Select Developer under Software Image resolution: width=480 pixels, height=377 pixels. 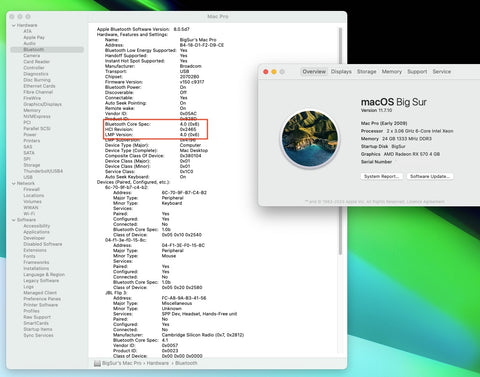[34, 238]
